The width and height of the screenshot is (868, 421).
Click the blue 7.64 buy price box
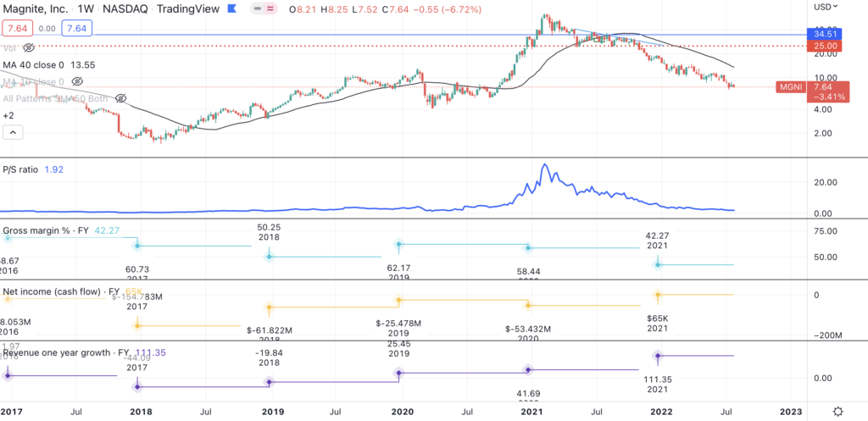click(x=76, y=28)
